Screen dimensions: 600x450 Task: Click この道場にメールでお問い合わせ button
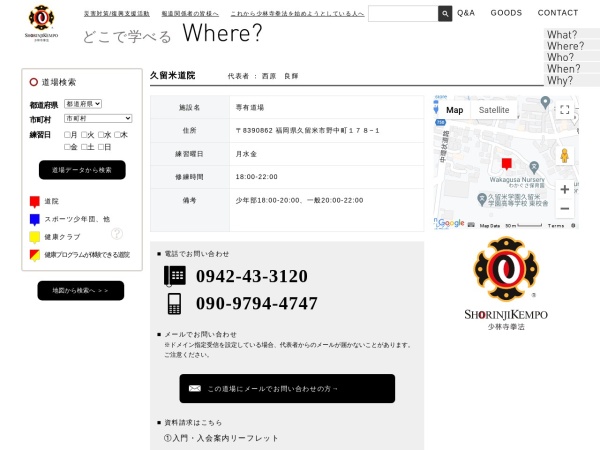(287, 388)
